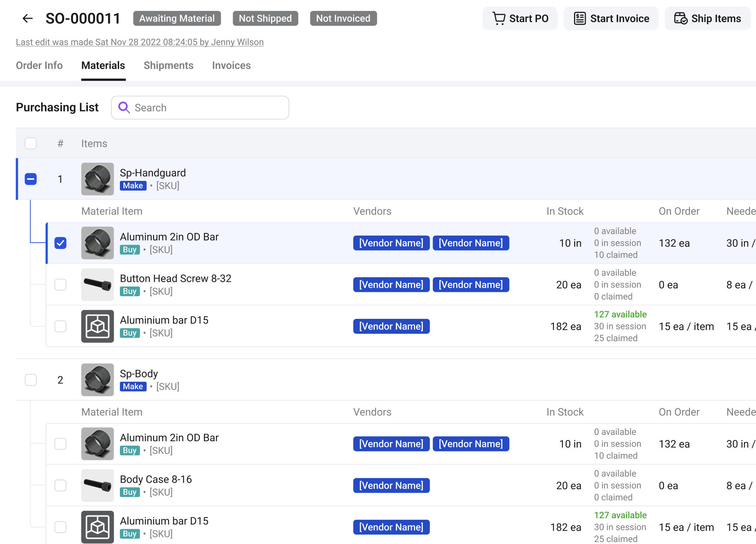This screenshot has height=544, width=756.
Task: Click inside the Search field
Action: 199,107
